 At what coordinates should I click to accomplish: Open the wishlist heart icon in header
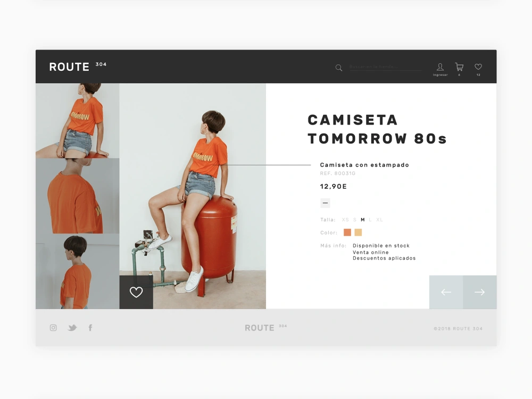(x=478, y=67)
